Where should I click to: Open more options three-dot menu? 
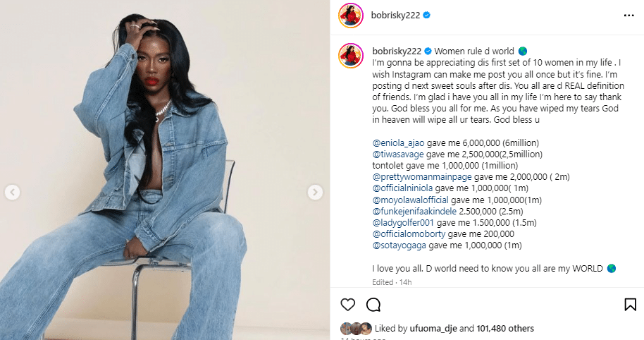coord(628,16)
